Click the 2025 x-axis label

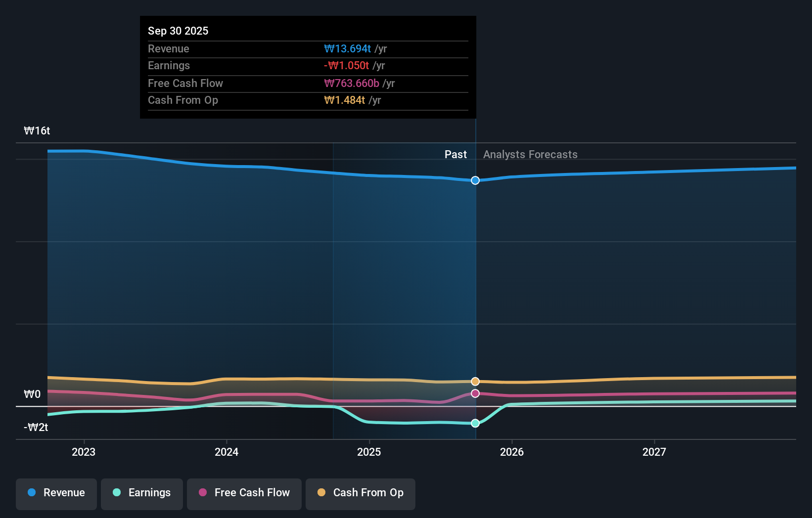369,452
